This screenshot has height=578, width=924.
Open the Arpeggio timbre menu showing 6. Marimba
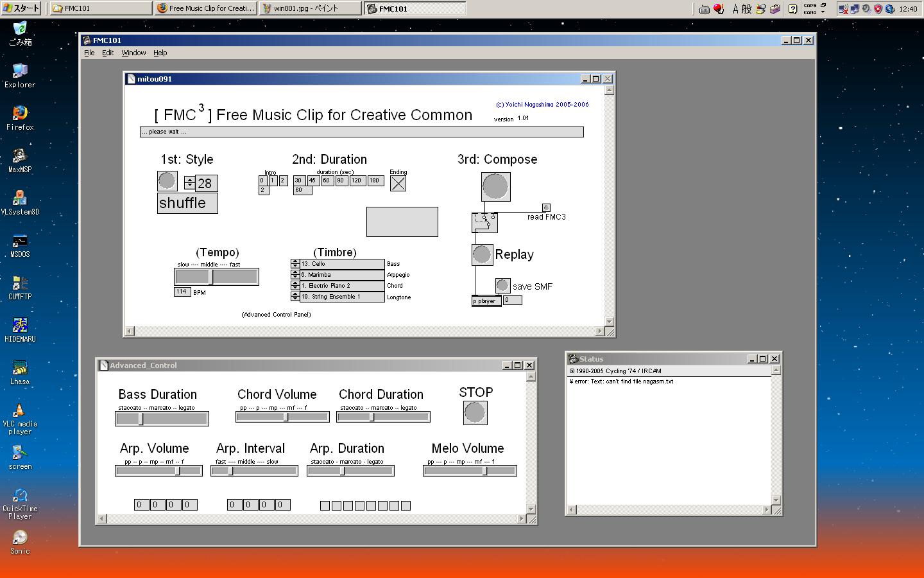[x=338, y=275]
